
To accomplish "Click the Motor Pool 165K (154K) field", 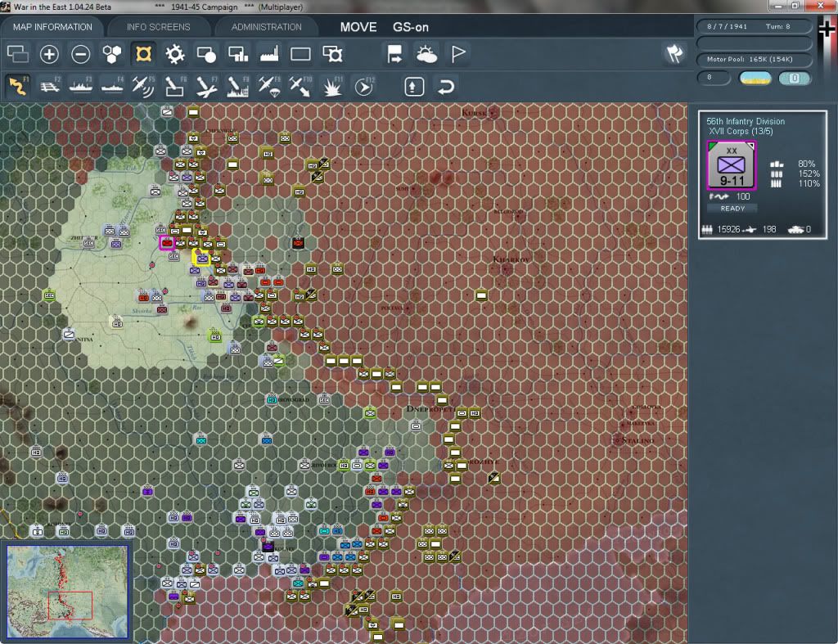I will (x=754, y=59).
